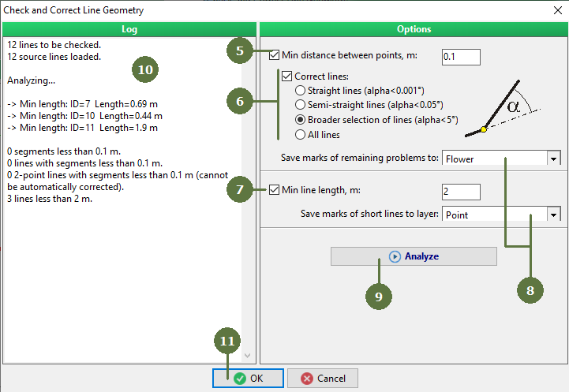Click the alpha angle diagram
Image resolution: width=569 pixels, height=392 pixels.
pos(503,109)
